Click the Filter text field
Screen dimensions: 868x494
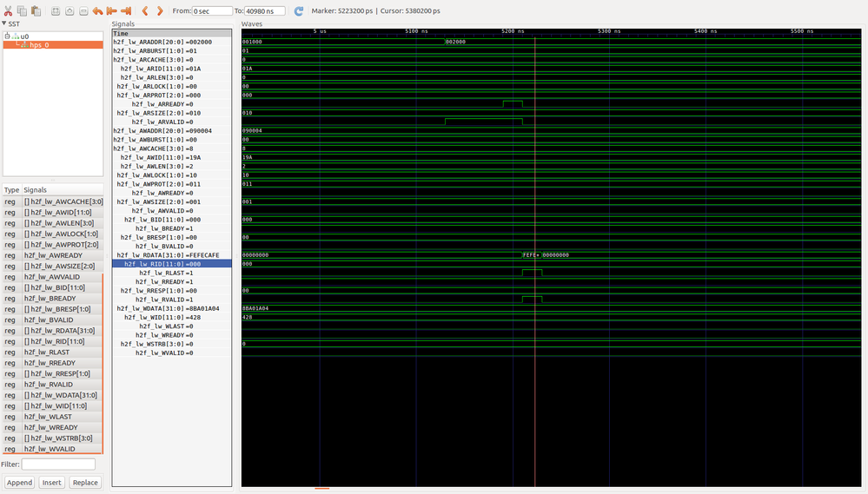coord(58,464)
